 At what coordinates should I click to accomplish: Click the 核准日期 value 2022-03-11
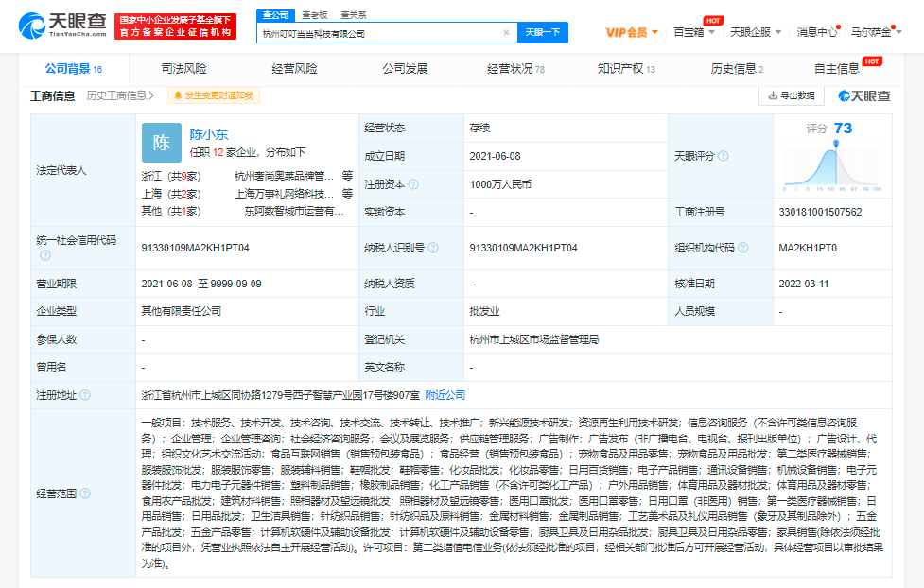point(804,284)
